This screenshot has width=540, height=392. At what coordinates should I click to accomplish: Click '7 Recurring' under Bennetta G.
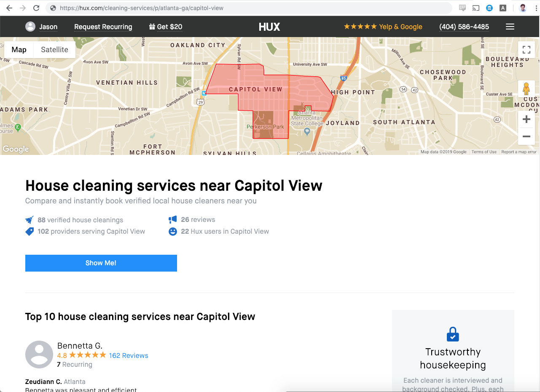[75, 365]
